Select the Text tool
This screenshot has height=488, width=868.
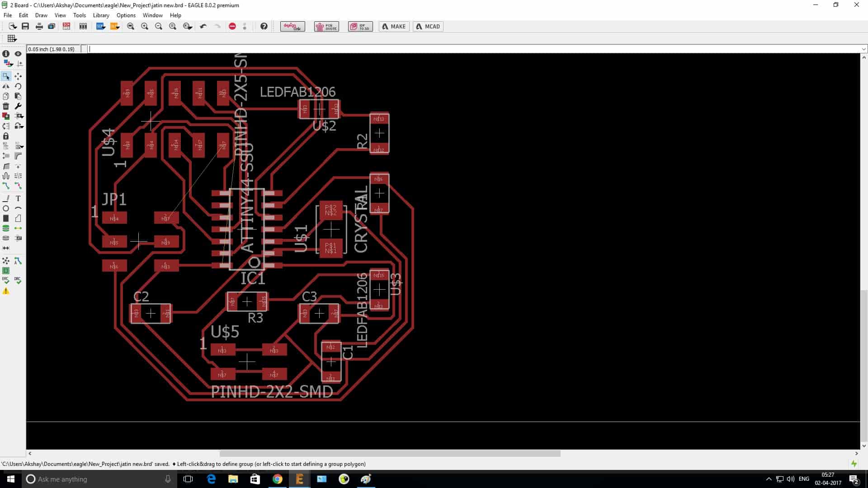18,198
